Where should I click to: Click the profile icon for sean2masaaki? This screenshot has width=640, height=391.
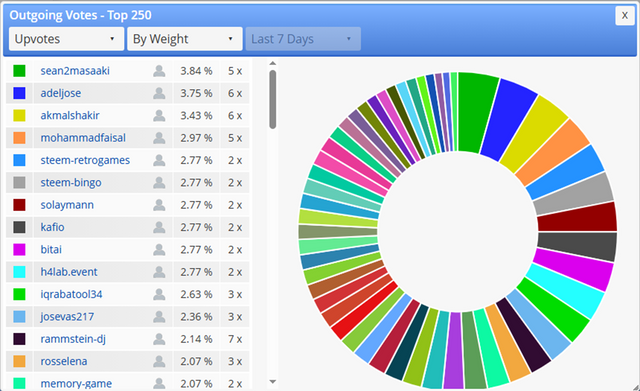point(159,71)
